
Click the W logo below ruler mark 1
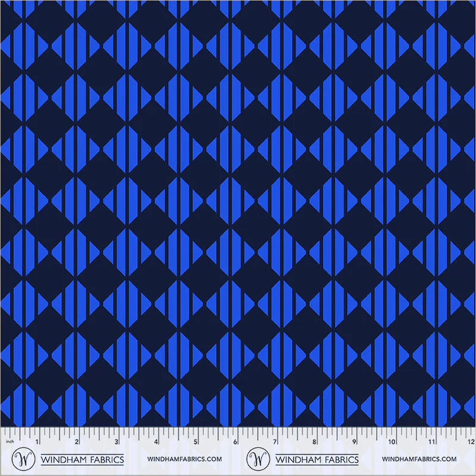coord(23,459)
